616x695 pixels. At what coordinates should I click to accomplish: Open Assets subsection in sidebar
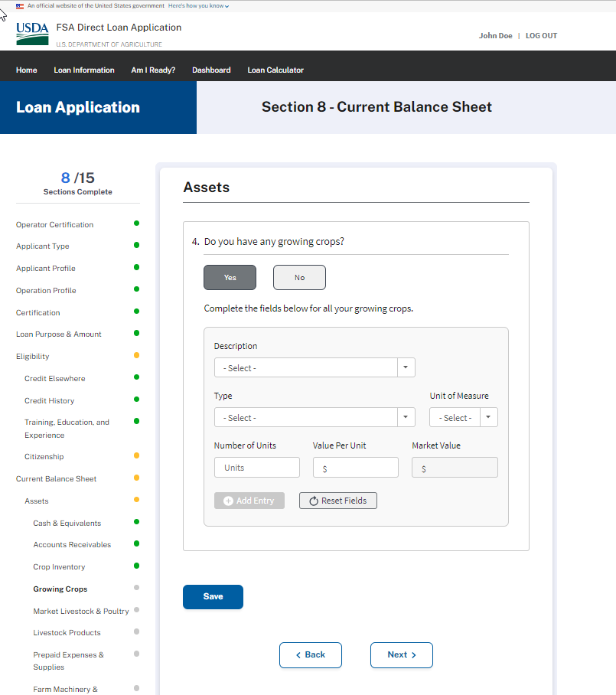37,501
